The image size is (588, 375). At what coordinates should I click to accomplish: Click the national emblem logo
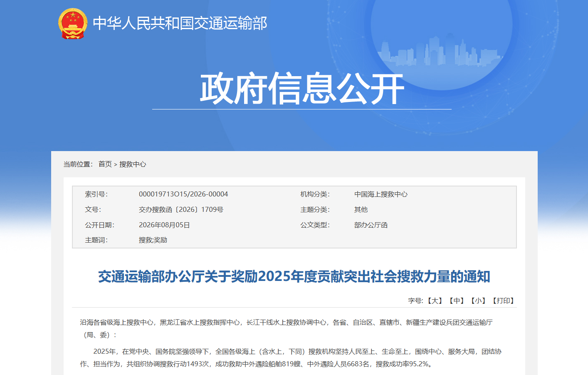click(73, 23)
